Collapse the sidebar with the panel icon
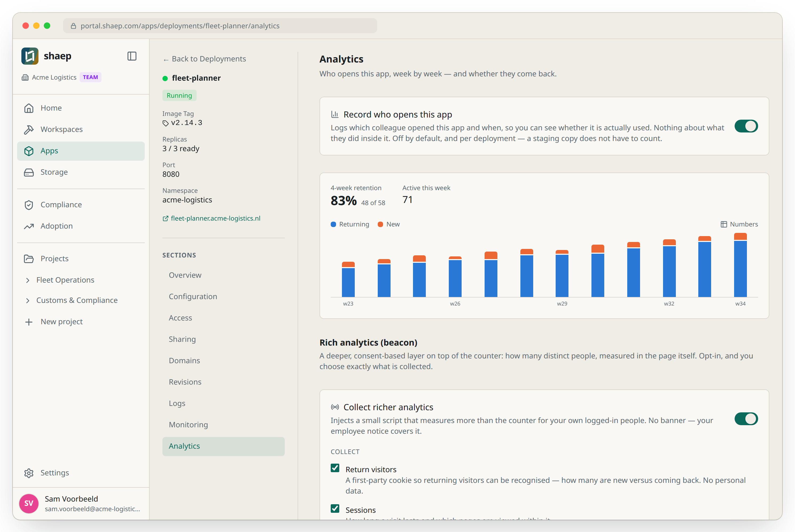Viewport: 795px width, 532px height. (x=132, y=56)
